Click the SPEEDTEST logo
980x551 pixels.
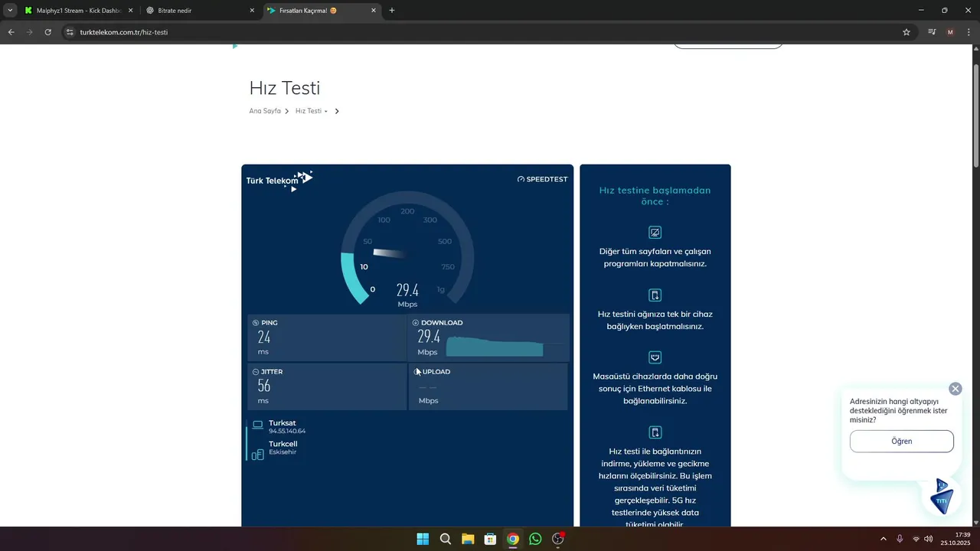pos(543,179)
